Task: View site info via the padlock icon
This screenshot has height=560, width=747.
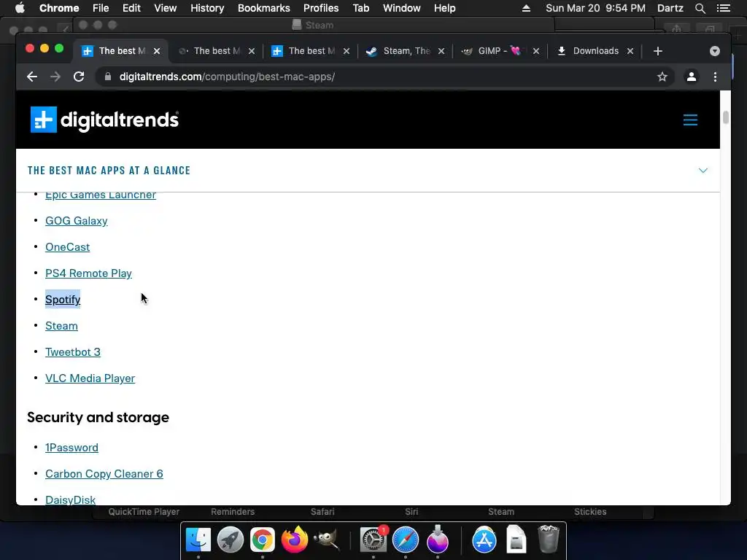Action: 108,77
